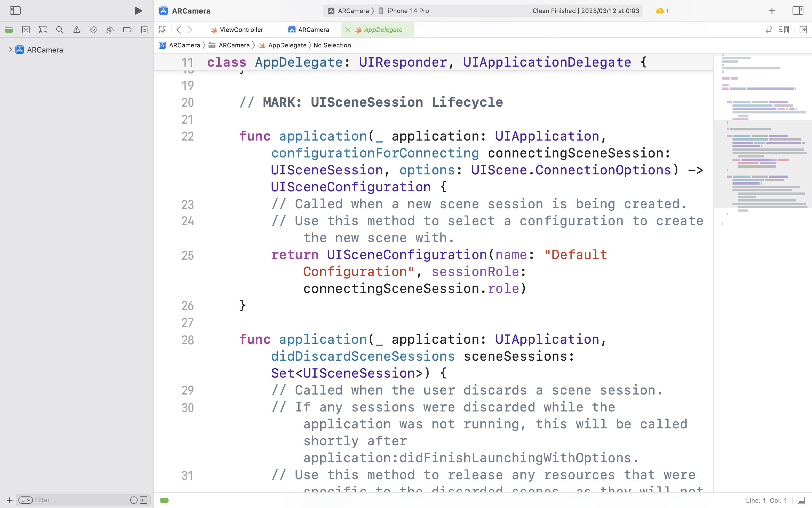Image resolution: width=812 pixels, height=508 pixels.
Task: Click the MARK UISceneSession Lifecycle comment
Action: (x=371, y=102)
